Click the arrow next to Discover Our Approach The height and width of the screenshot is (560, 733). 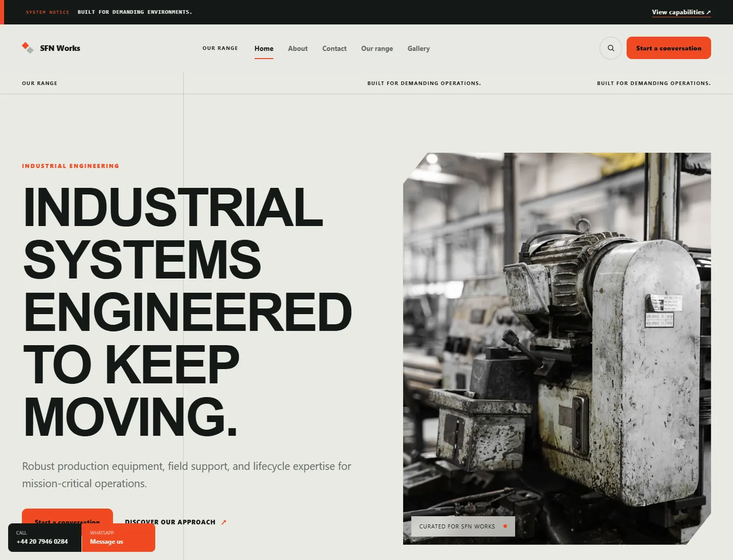223,522
